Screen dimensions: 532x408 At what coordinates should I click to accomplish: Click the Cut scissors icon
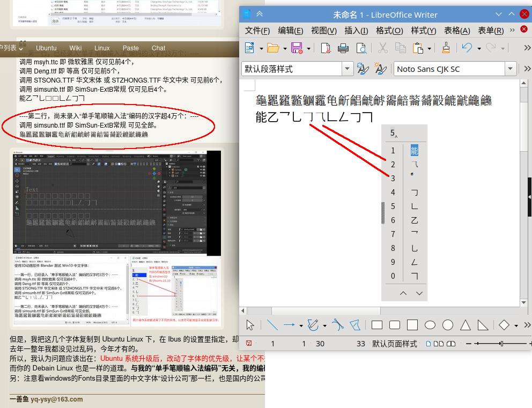coord(383,48)
